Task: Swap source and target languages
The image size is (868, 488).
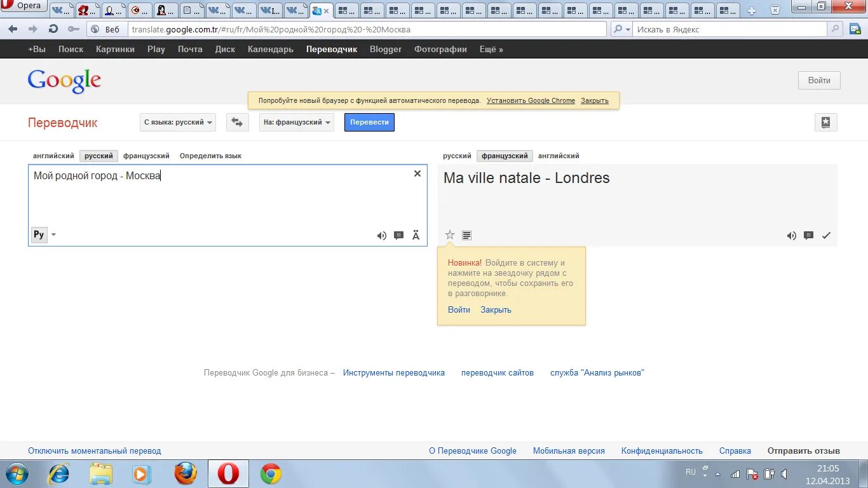Action: [x=237, y=122]
